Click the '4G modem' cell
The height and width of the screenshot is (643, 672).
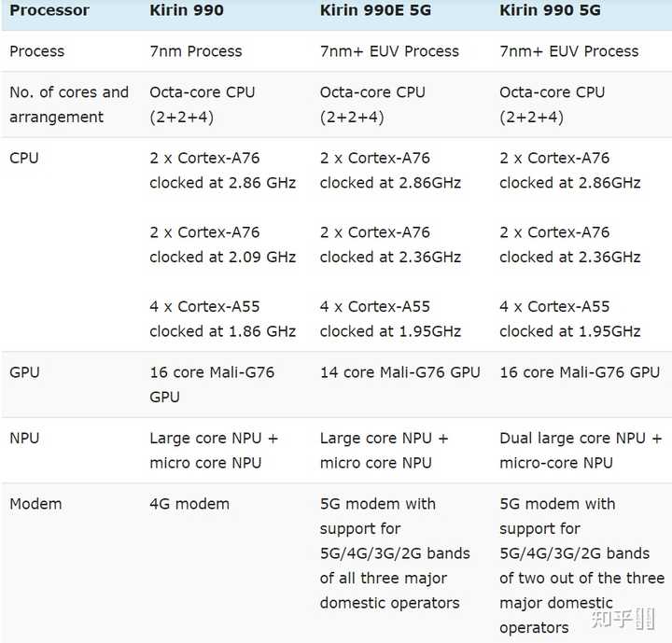[191, 504]
